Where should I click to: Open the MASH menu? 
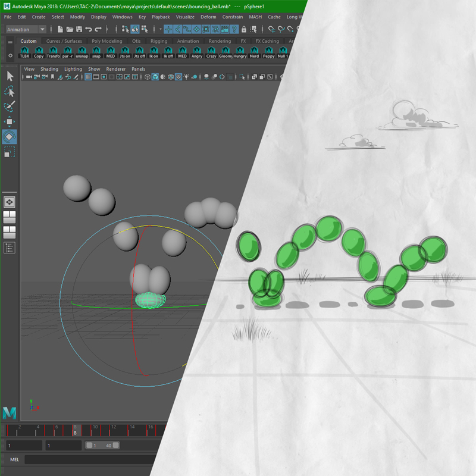pyautogui.click(x=255, y=17)
